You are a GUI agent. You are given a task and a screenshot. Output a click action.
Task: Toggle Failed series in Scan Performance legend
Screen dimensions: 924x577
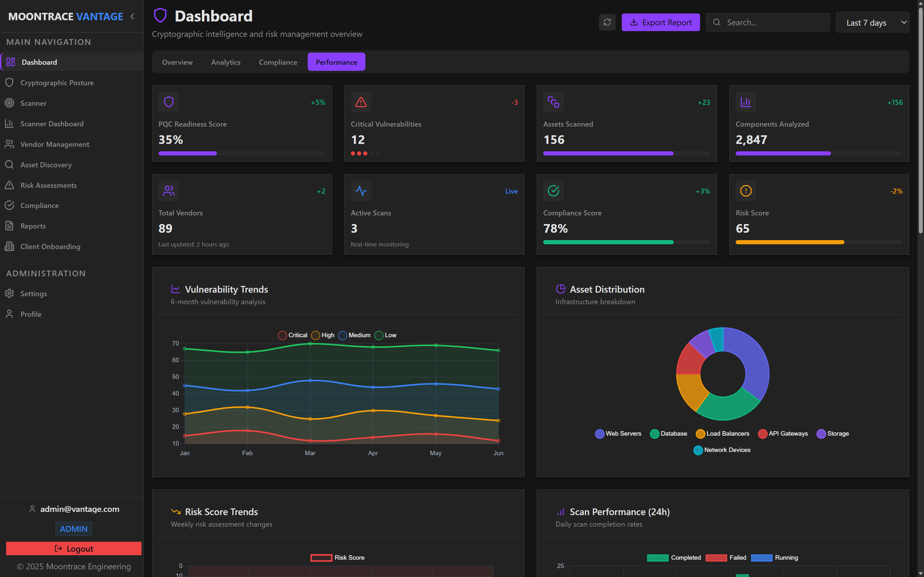coord(725,557)
